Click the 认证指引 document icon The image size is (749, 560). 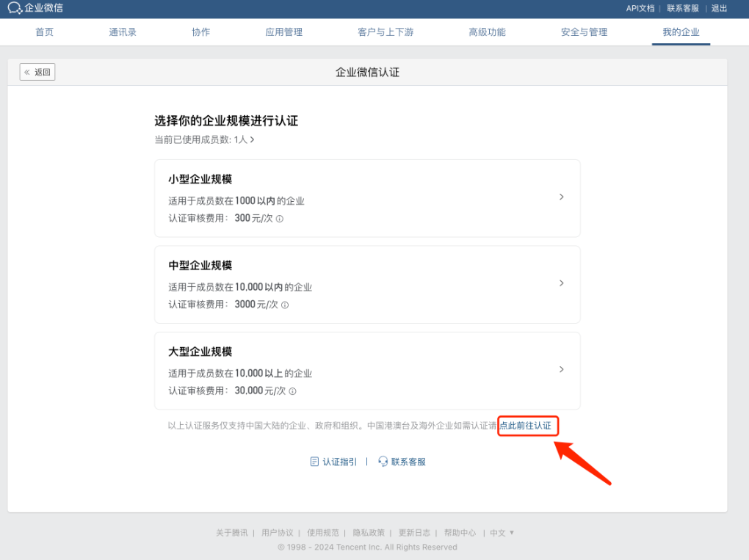point(314,462)
